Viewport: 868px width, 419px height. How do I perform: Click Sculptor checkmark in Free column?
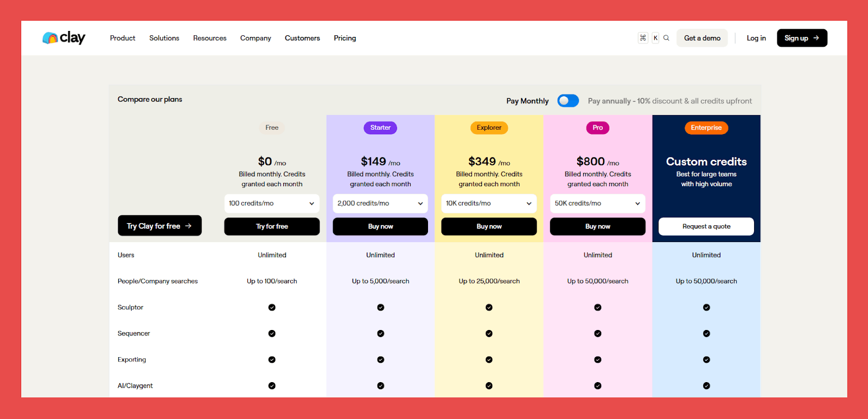(x=272, y=307)
